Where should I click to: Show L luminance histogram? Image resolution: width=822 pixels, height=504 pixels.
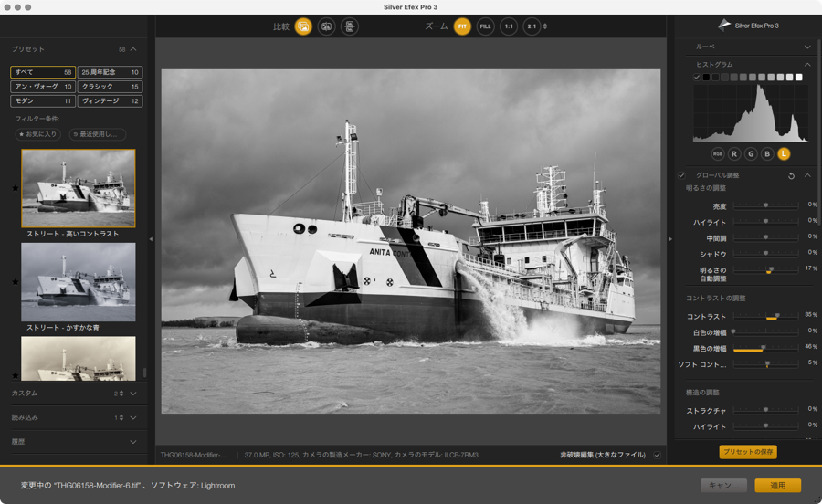[784, 154]
